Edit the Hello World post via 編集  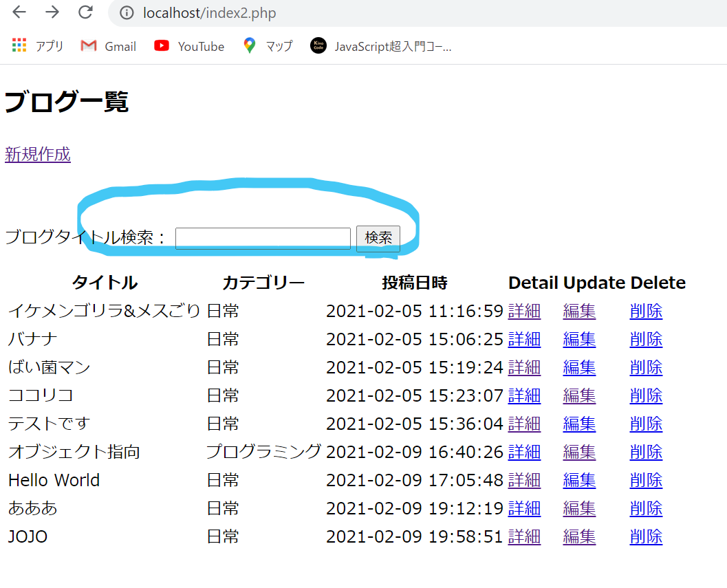[x=579, y=481]
